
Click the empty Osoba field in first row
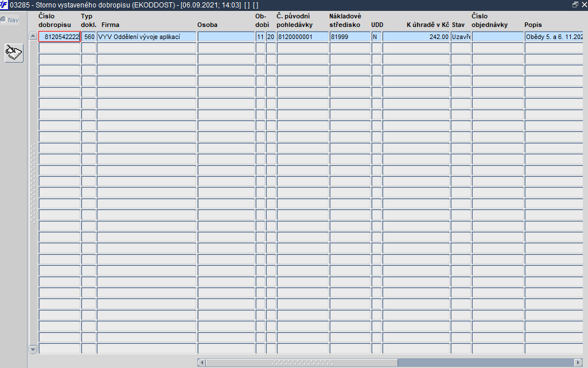point(226,37)
